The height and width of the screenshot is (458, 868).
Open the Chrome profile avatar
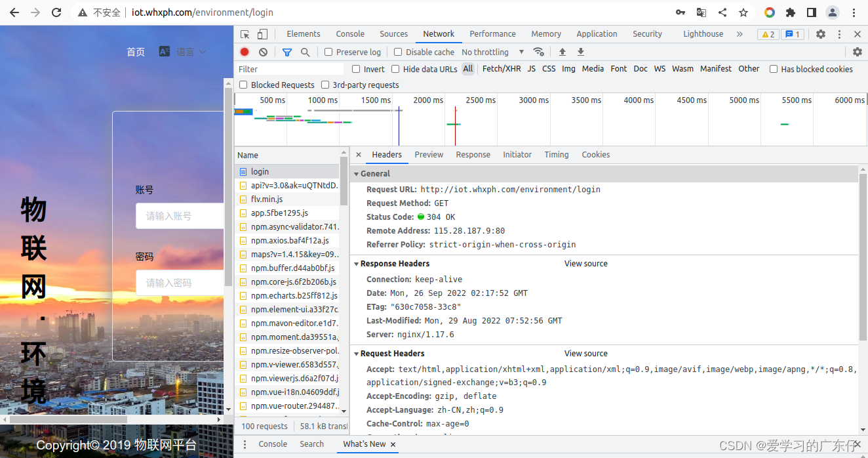pos(833,12)
